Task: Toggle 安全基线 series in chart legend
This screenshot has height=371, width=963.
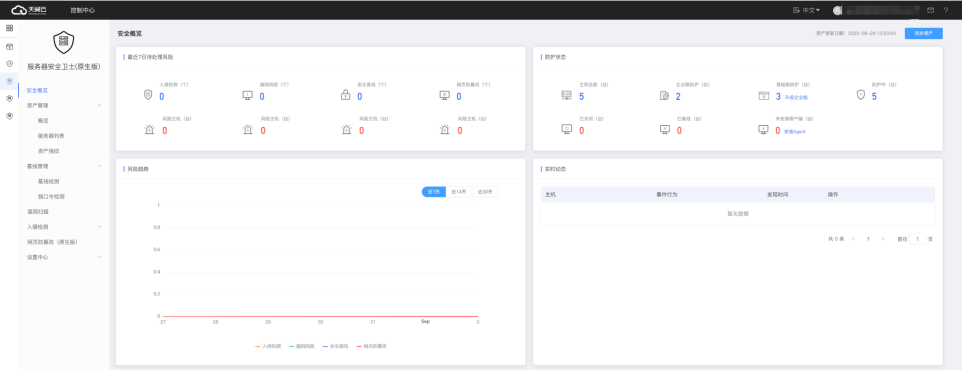Action: [x=335, y=346]
